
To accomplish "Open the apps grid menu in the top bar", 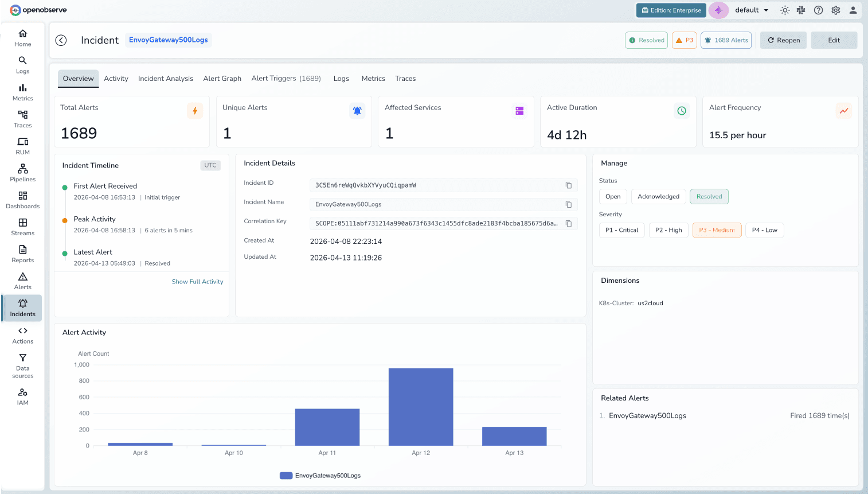I will [x=801, y=10].
